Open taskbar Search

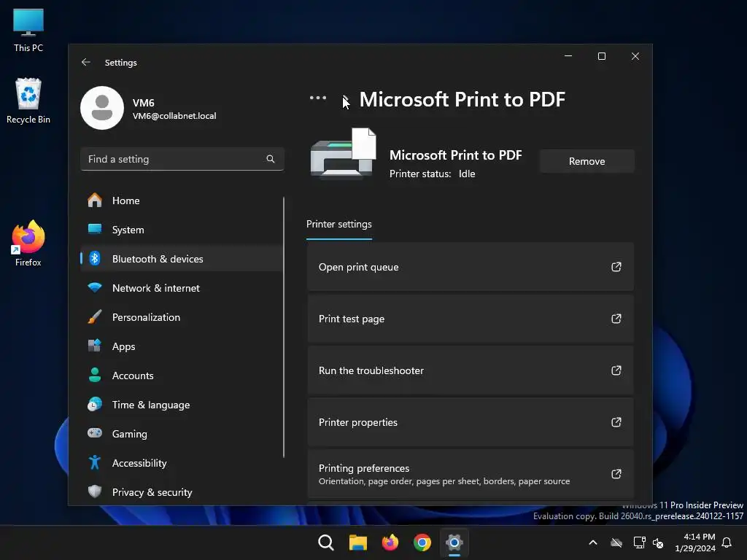(x=326, y=542)
